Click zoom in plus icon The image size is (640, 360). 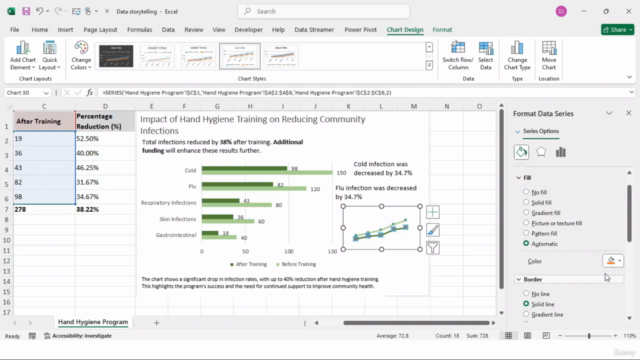(x=616, y=336)
